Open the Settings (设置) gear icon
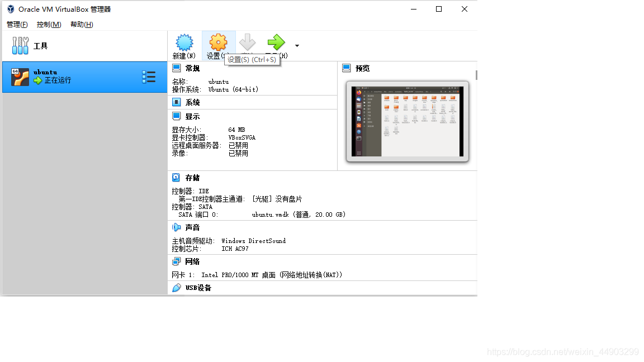This screenshot has height=362, width=644. (x=218, y=42)
